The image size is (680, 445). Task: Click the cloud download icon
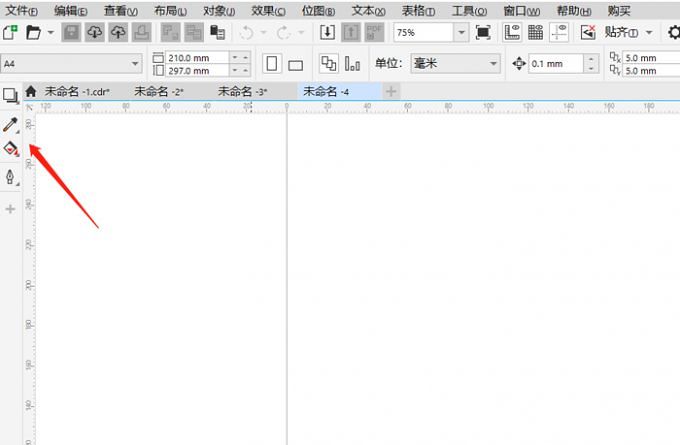coord(95,33)
